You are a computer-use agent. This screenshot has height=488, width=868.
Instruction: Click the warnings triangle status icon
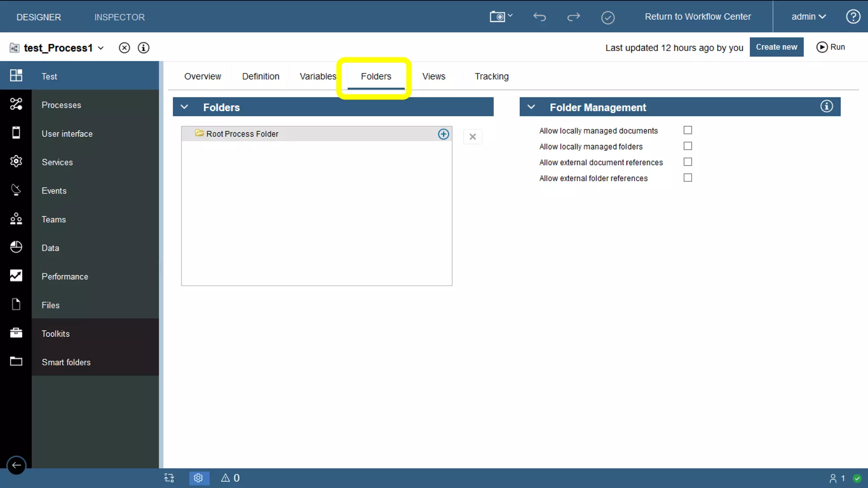[225, 478]
